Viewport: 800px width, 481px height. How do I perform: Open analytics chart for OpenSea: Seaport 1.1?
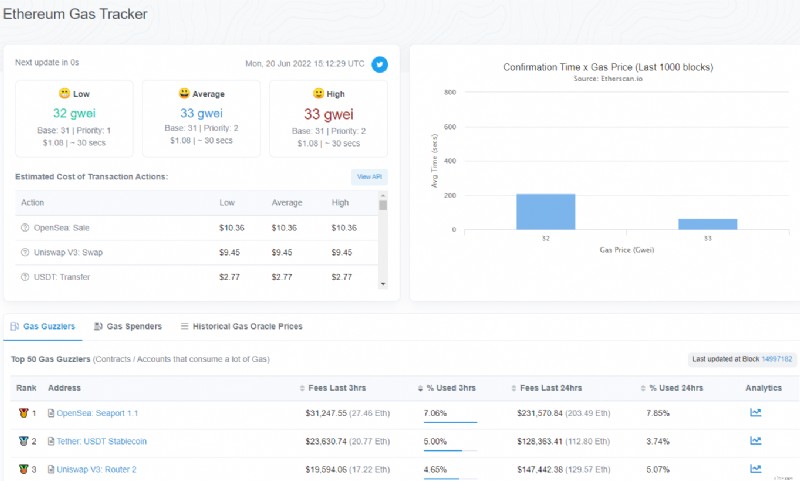coord(756,412)
